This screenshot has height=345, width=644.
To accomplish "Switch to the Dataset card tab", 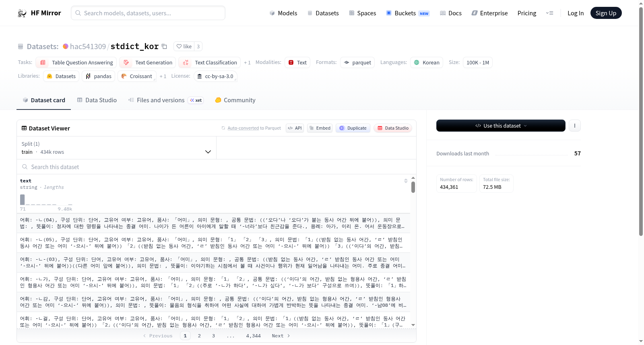I will click(43, 100).
